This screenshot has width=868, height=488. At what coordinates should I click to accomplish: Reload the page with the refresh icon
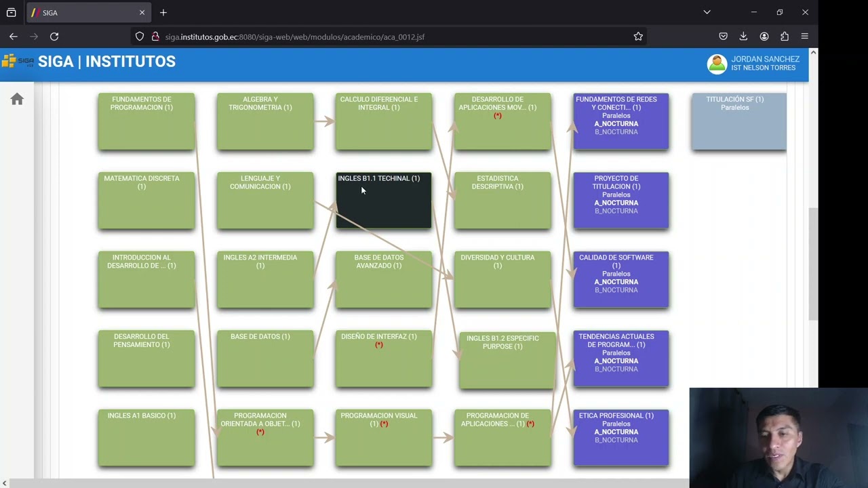pos(54,37)
